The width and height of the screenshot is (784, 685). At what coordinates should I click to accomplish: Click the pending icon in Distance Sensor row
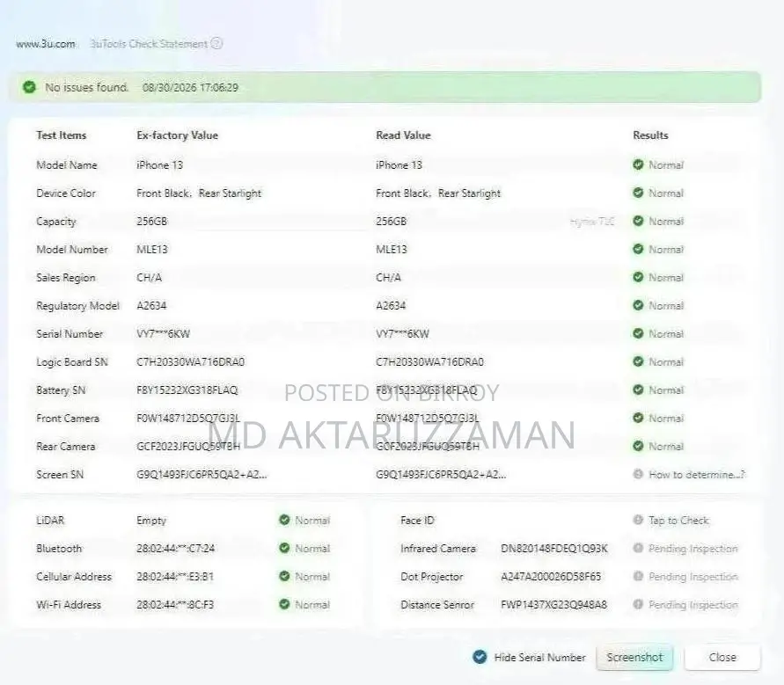click(x=638, y=604)
